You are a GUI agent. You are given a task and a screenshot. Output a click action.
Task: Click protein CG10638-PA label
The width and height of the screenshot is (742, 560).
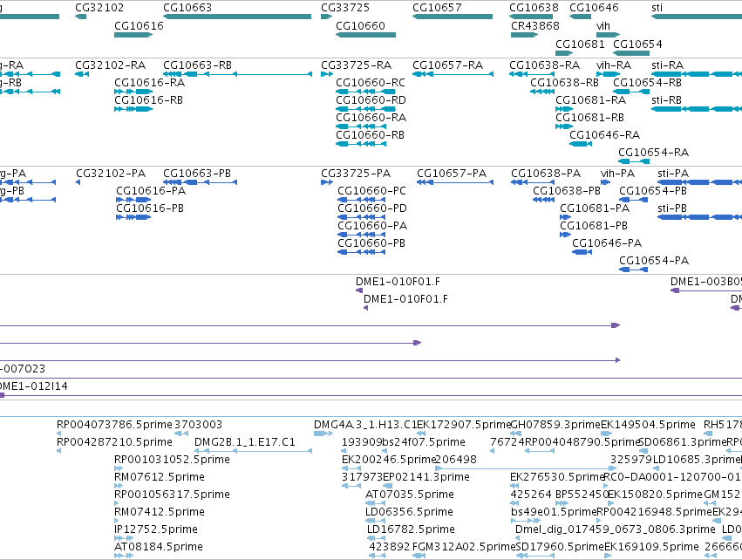coord(546,174)
